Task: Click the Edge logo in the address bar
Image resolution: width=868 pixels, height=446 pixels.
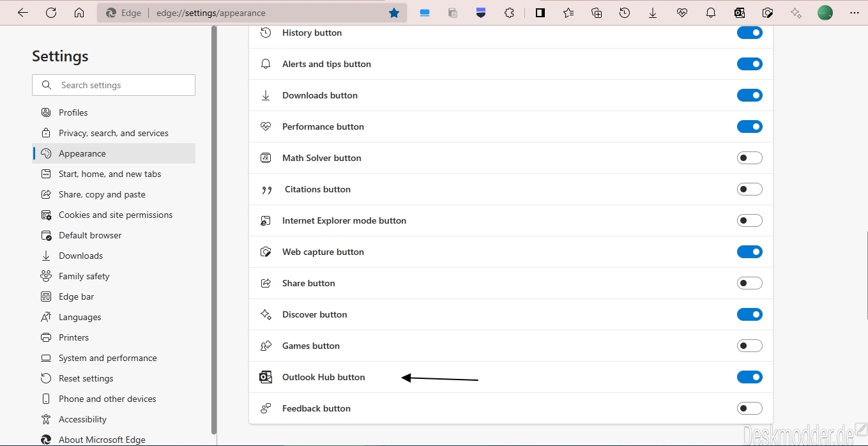Action: 111,13
